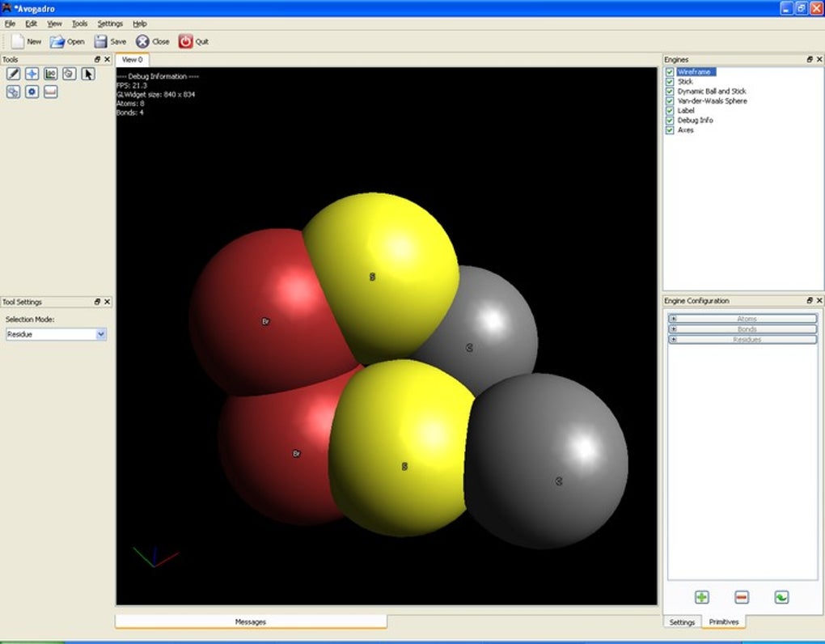Float the Tools dock panel

pos(97,59)
